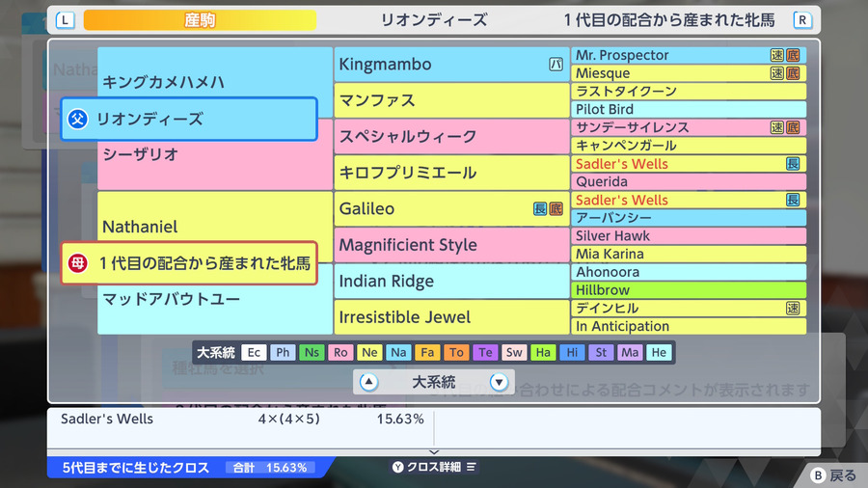868x488 pixels.
Task: Click In Anticipation row
Action: [x=688, y=326]
